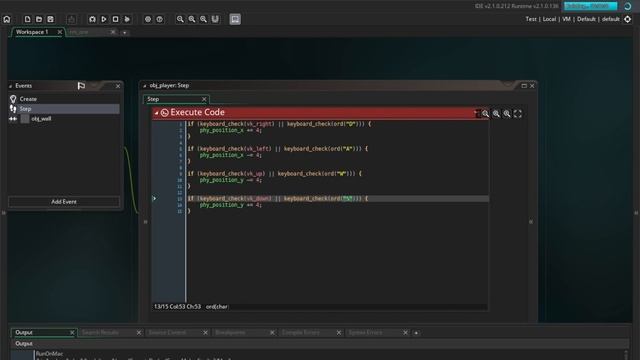Close the Workspace 1 tab
The width and height of the screenshot is (640, 360).
point(60,32)
